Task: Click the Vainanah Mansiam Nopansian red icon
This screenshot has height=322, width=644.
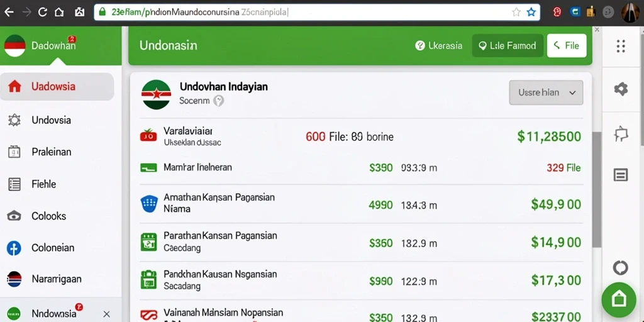Action: tap(148, 316)
